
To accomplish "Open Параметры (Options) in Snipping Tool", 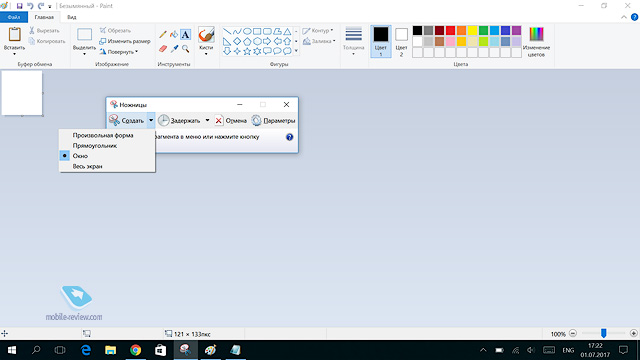I will coord(273,120).
